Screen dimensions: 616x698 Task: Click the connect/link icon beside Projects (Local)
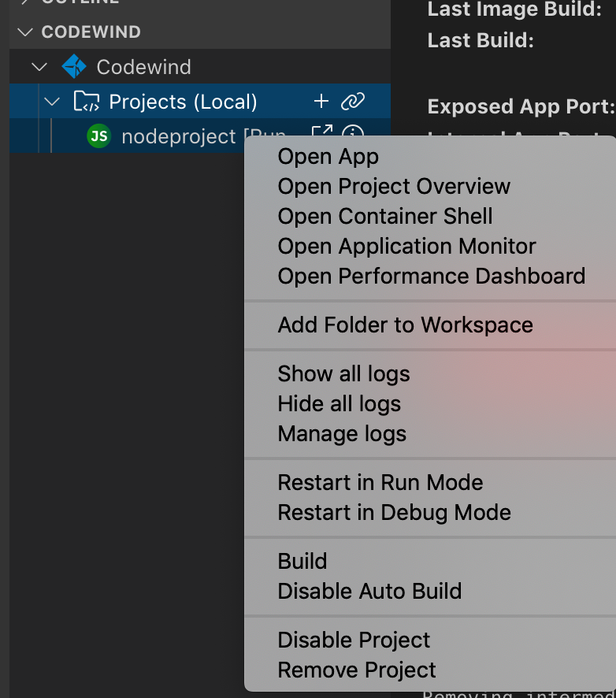pyautogui.click(x=353, y=101)
